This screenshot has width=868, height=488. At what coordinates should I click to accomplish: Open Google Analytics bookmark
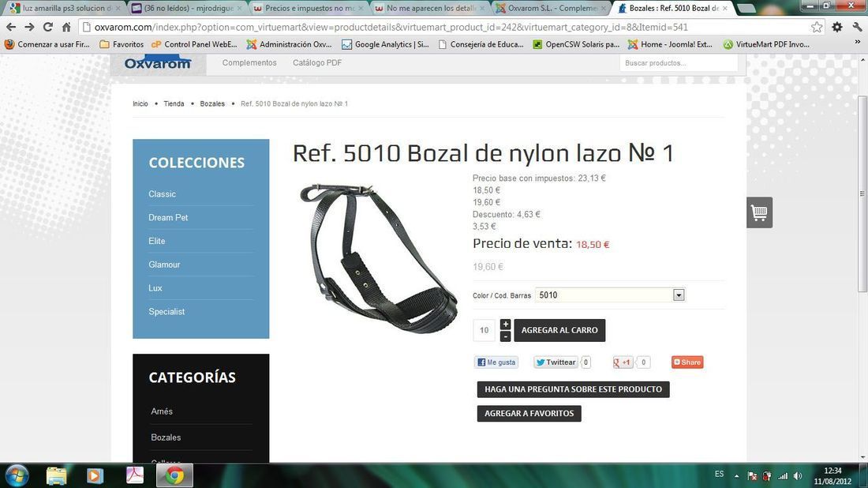pyautogui.click(x=385, y=44)
